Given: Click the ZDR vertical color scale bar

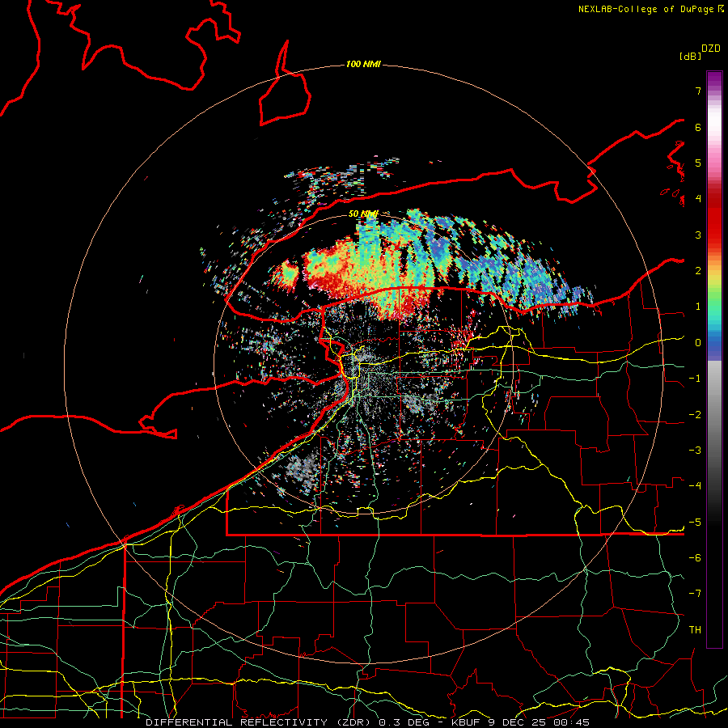Looking at the screenshot, I should [x=714, y=359].
